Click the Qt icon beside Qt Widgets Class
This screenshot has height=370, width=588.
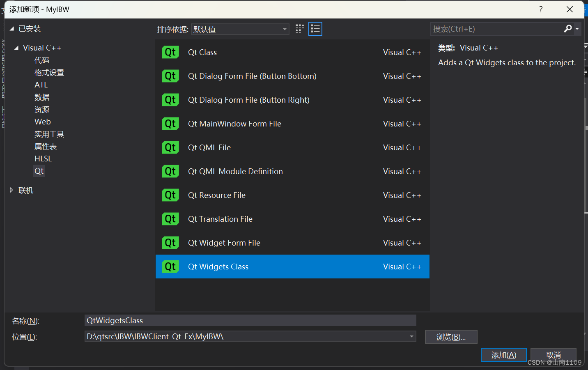click(x=170, y=267)
